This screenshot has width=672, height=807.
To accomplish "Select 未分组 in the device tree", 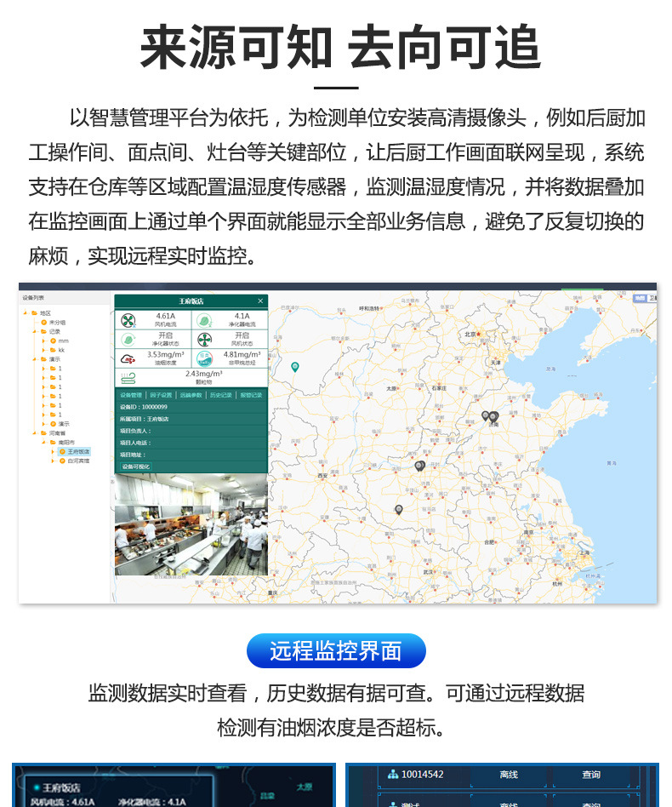I will [57, 322].
